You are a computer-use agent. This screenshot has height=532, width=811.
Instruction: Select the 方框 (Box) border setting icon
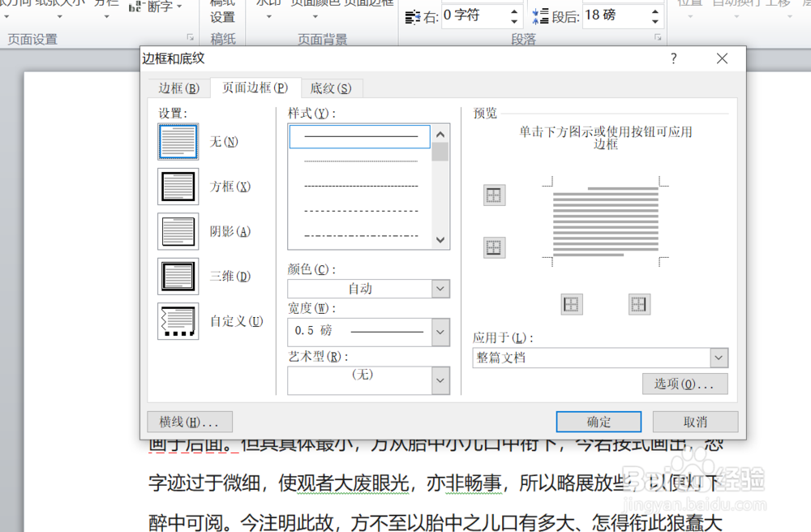coord(178,187)
